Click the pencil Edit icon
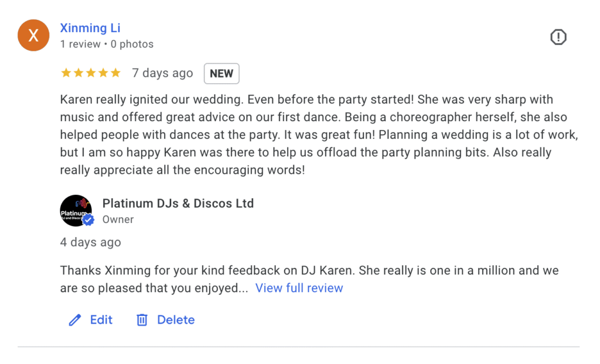Screen dimensions: 600x364 coord(74,320)
